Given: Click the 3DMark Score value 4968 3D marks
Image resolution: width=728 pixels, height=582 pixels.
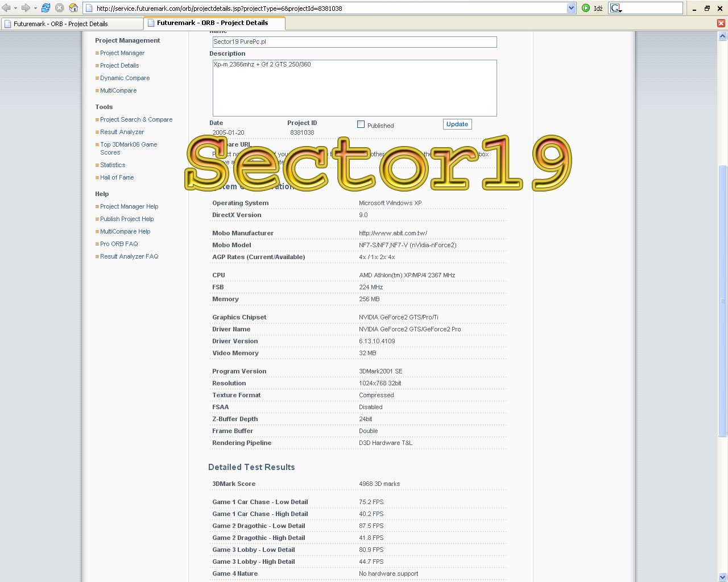Looking at the screenshot, I should (379, 484).
